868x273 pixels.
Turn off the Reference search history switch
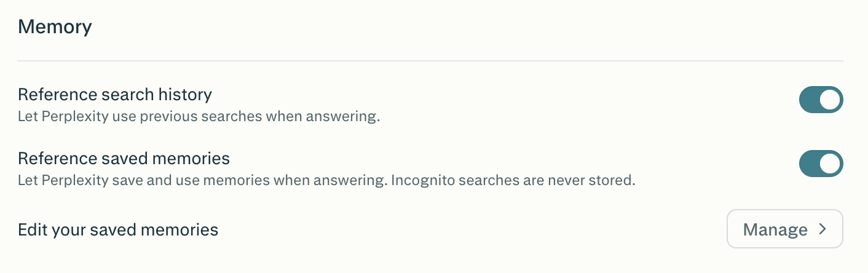[x=821, y=100]
